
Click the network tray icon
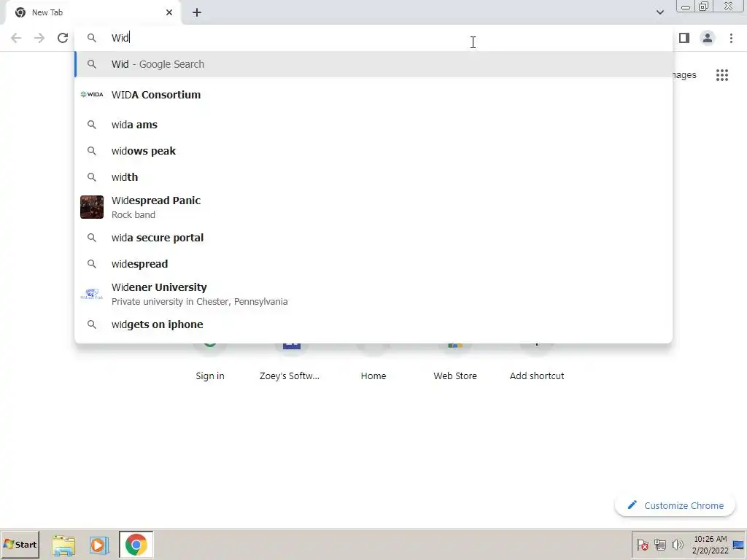coord(659,545)
